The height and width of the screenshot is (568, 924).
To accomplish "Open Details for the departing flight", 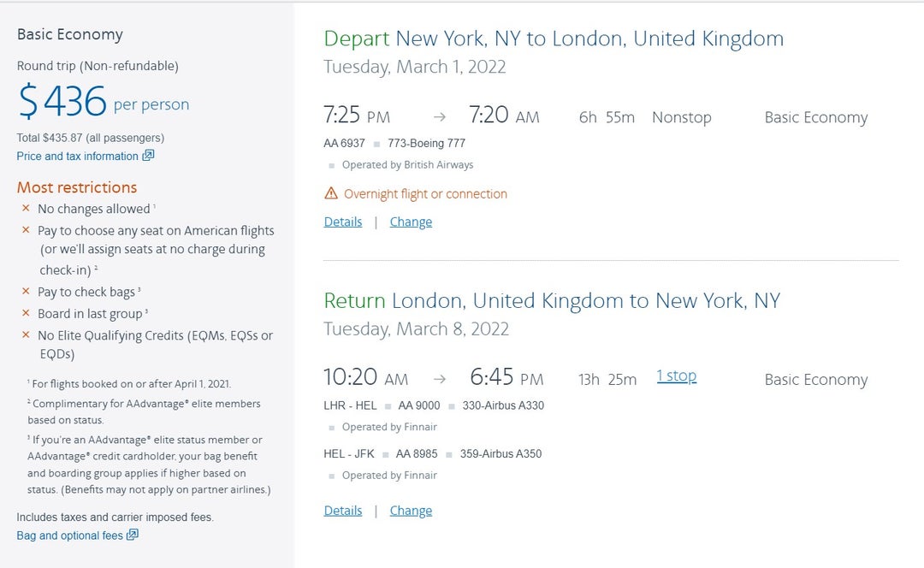I will pyautogui.click(x=342, y=222).
